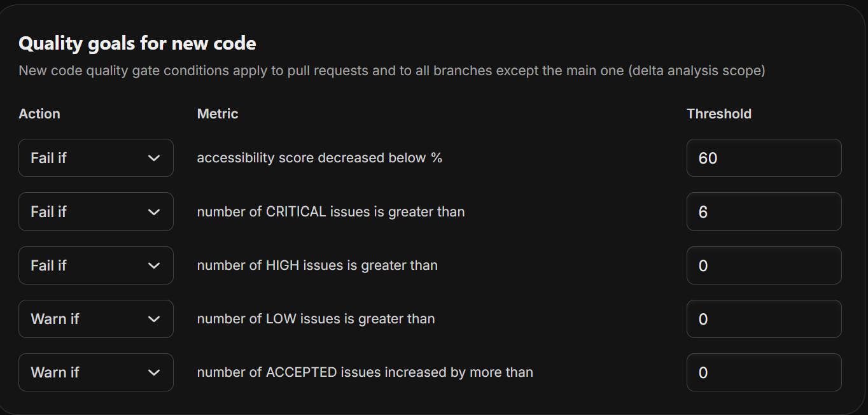Select the accessibility threshold field showing 60
This screenshot has width=868, height=415.
[764, 158]
